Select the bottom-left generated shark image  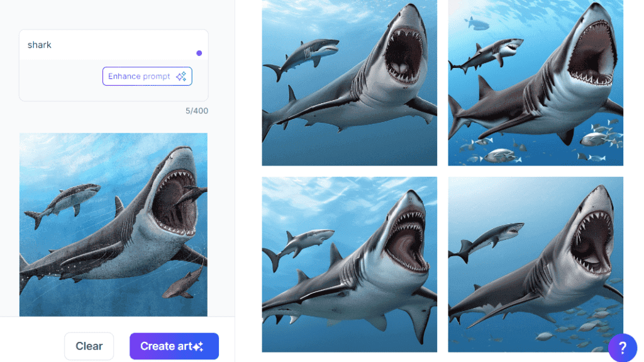click(x=349, y=264)
